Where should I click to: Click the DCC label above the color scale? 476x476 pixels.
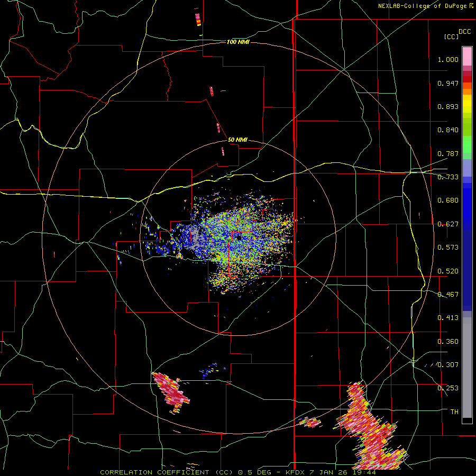[464, 32]
